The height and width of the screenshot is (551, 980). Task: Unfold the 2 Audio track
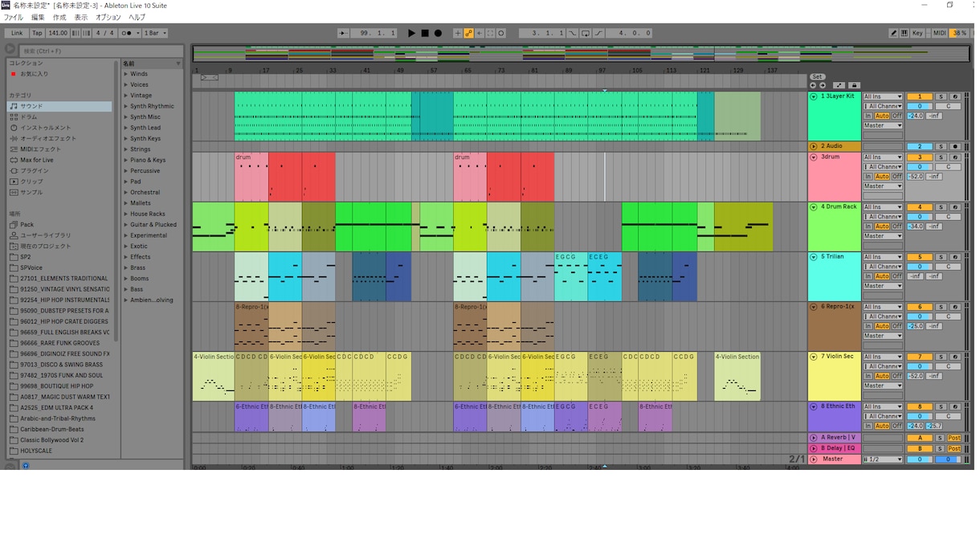[814, 146]
